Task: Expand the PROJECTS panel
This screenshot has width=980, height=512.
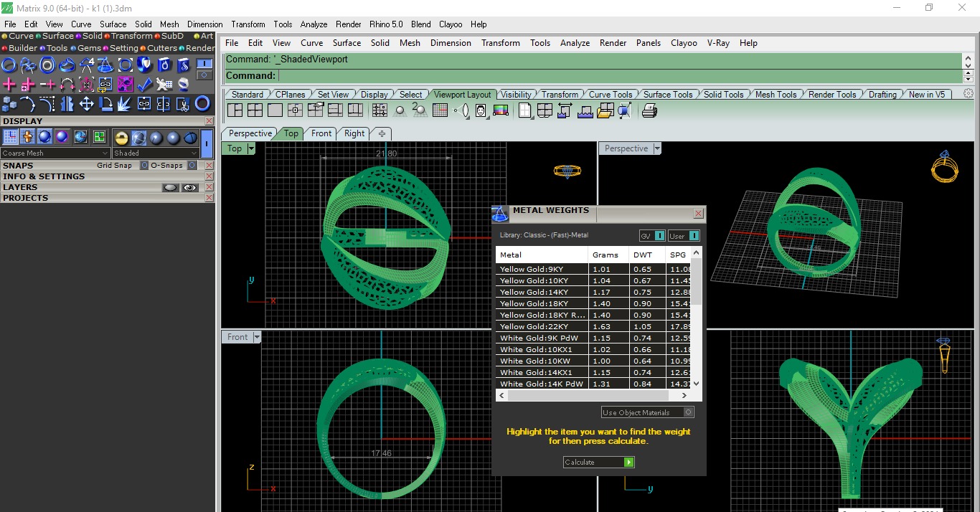Action: (26, 198)
